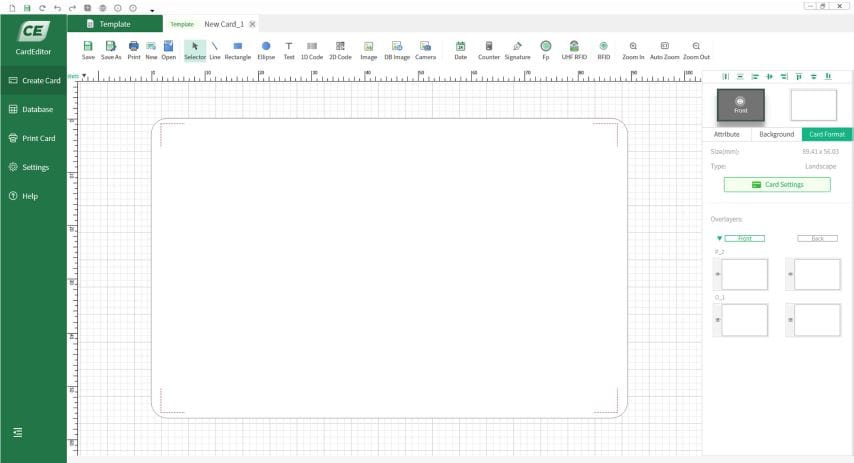
Task: Click the align top icon in the panel
Action: (x=799, y=76)
